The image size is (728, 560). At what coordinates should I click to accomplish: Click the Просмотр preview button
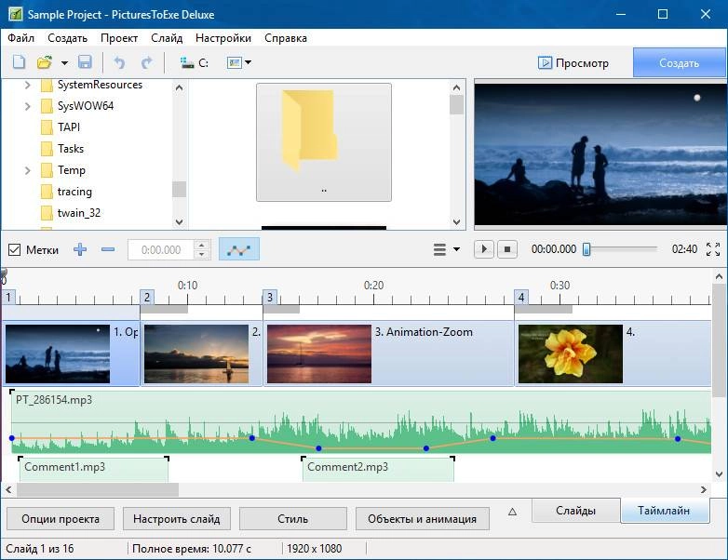tap(573, 62)
